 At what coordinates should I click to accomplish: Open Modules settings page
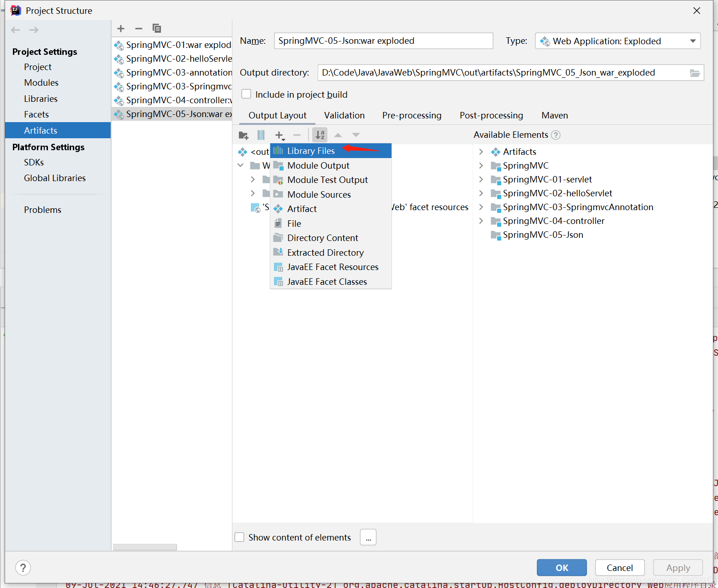click(41, 82)
